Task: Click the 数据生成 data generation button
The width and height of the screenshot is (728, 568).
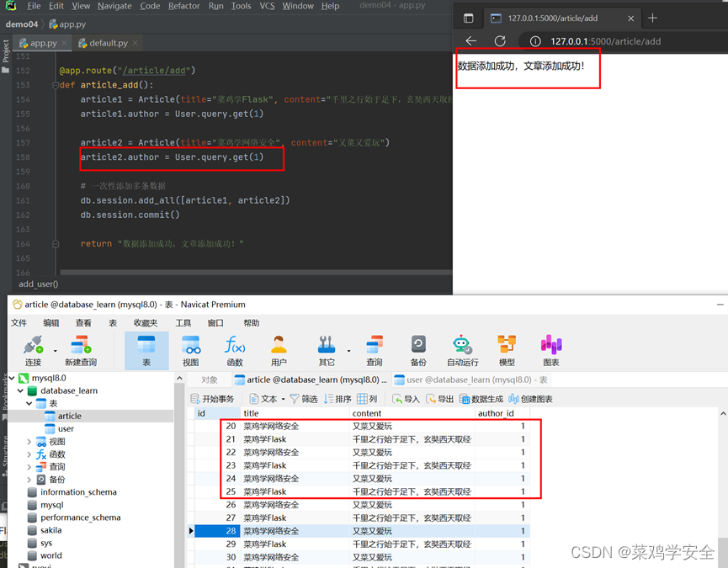Action: [481, 399]
